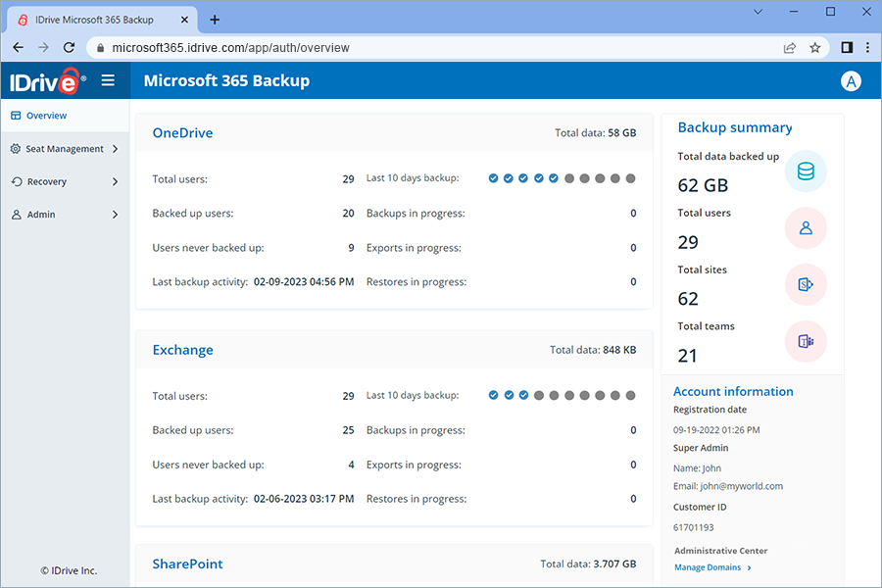The image size is (882, 588).
Task: Expand Admin submenu chevron
Action: click(115, 215)
